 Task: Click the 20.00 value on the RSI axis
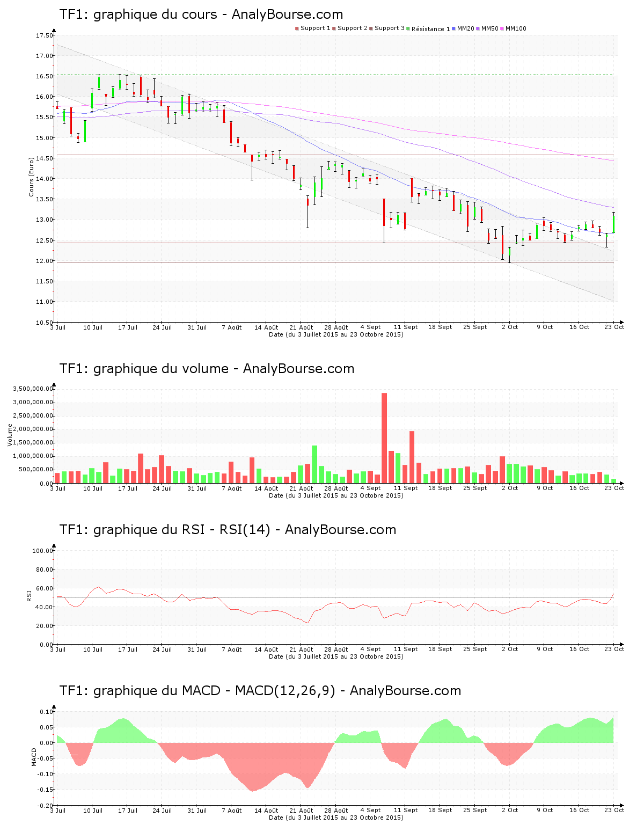tap(45, 626)
